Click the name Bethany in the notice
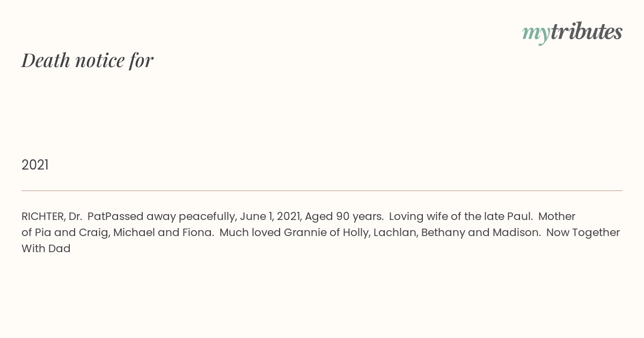Viewport: 644px width, 338px height. [442, 233]
